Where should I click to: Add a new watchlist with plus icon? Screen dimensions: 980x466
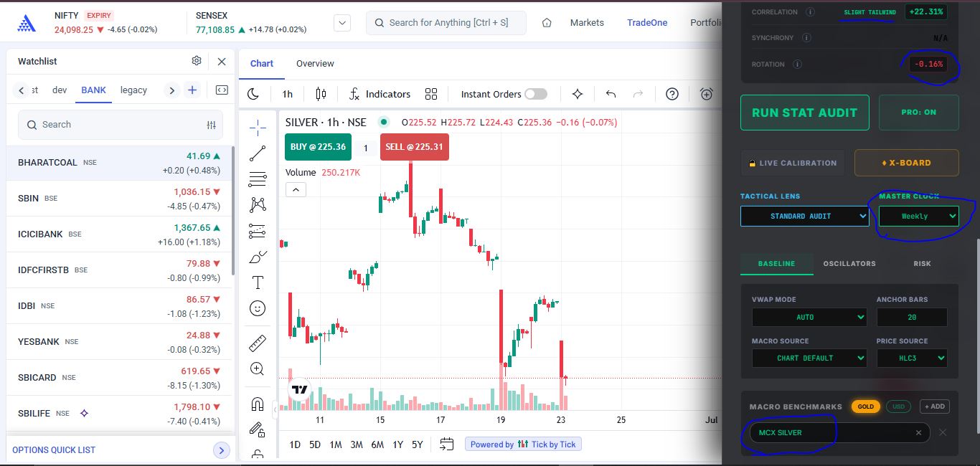pyautogui.click(x=192, y=90)
